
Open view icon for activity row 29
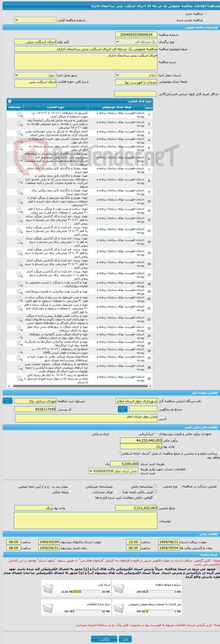[19, 379]
